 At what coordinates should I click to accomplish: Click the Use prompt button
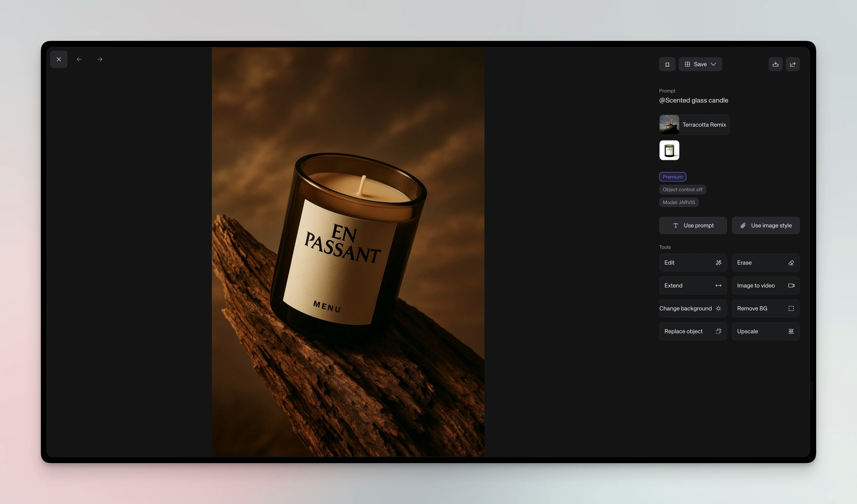click(x=692, y=225)
